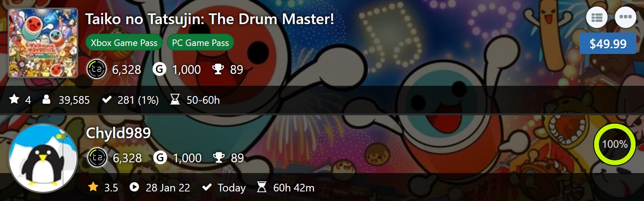Open the three-dots more options menu
The width and height of the screenshot is (644, 201).
pyautogui.click(x=626, y=18)
